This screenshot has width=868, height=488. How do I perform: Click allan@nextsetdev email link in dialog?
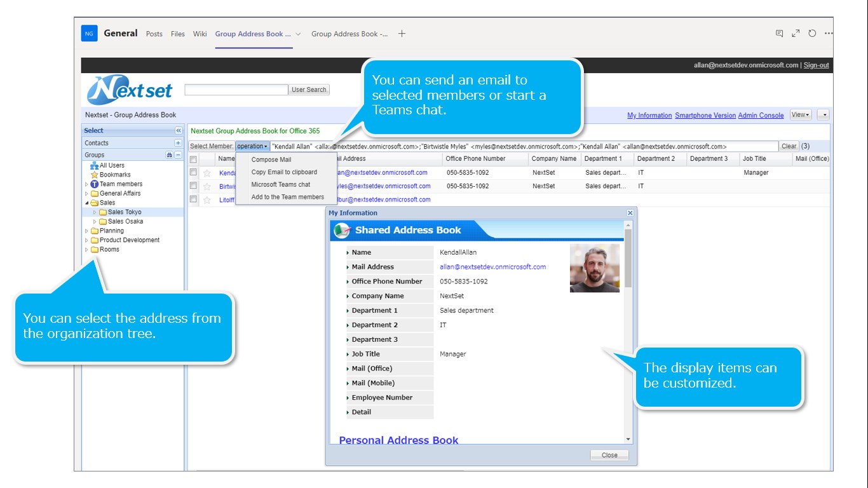492,267
